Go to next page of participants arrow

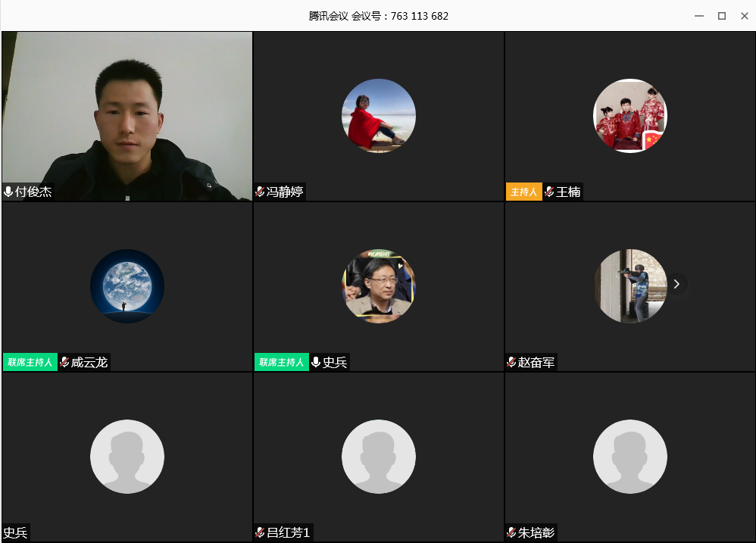coord(676,284)
